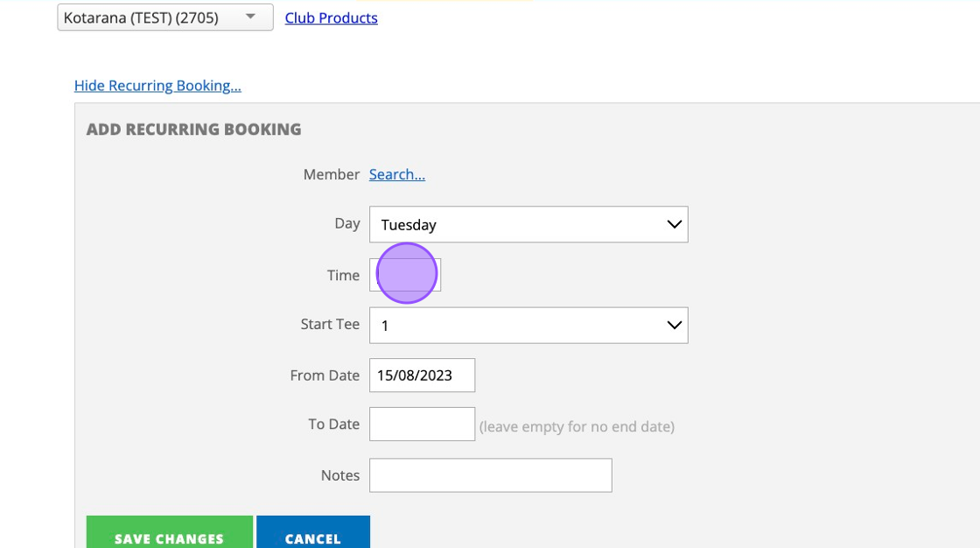980x548 pixels.
Task: Click the empty To Date field
Action: tap(422, 425)
